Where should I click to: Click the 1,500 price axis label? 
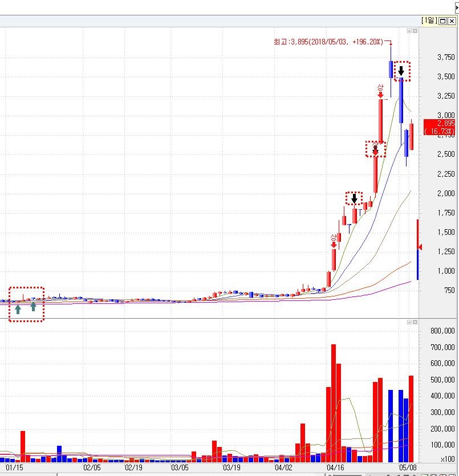pos(446,232)
